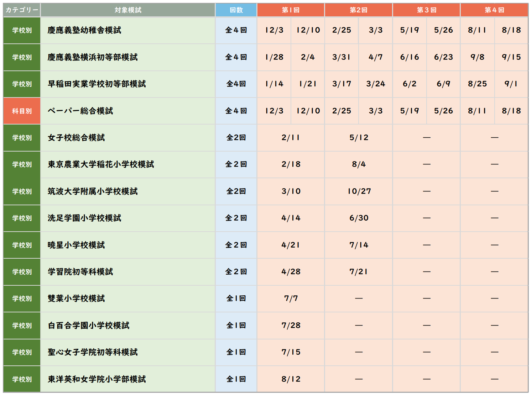Click the orange 科目別 category cell
The image size is (532, 396).
pos(22,111)
